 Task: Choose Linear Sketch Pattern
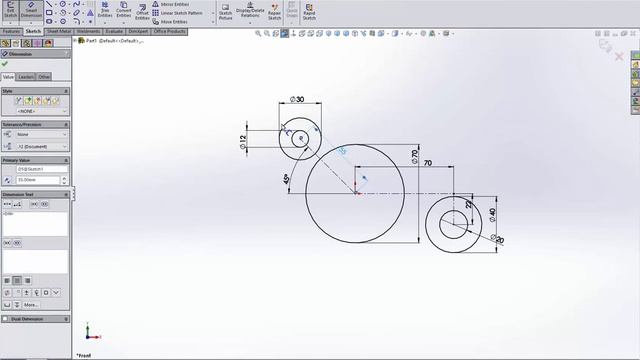(x=178, y=13)
